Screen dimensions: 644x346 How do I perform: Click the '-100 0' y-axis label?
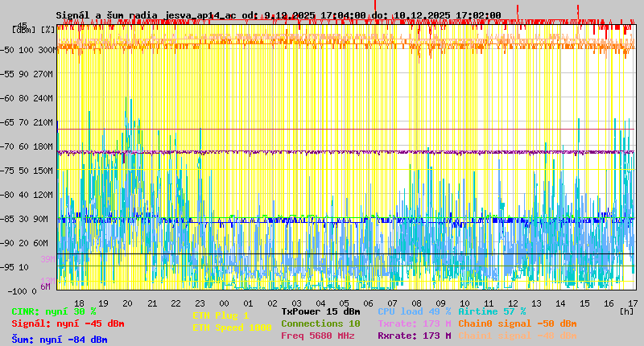(22, 291)
